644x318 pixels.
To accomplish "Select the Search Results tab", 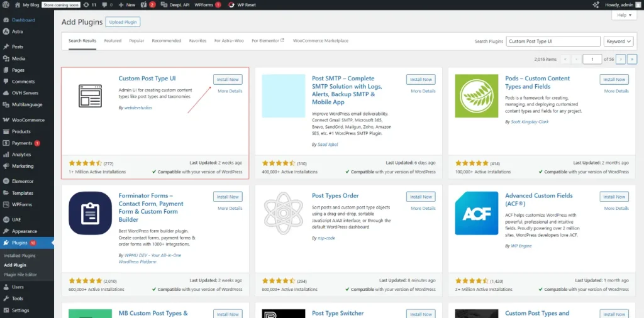I will 82,41.
